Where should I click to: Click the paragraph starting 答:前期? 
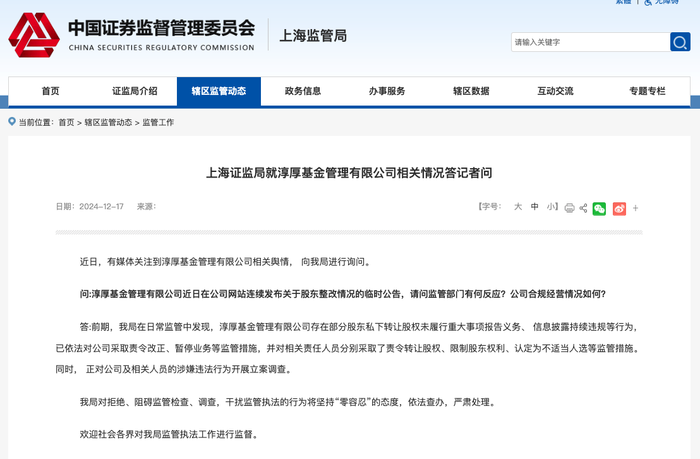(x=349, y=348)
